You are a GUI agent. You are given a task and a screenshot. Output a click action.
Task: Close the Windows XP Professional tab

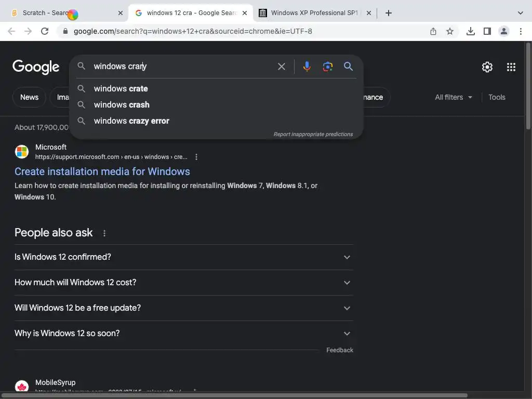click(369, 13)
